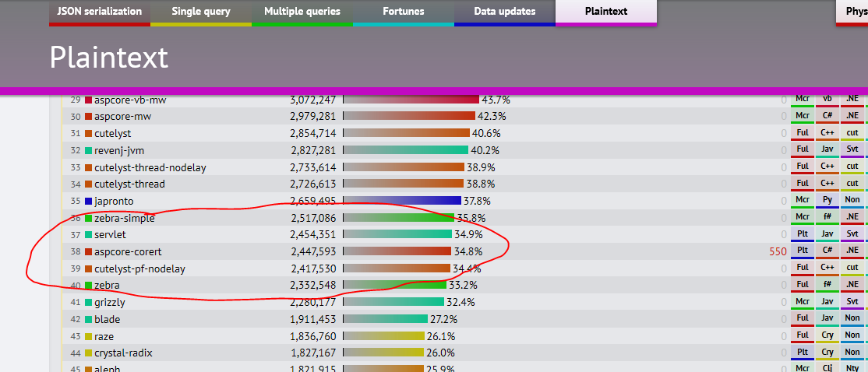Click the Py tag in japronto row
Viewport: 868px width, 372px height.
pos(827,201)
